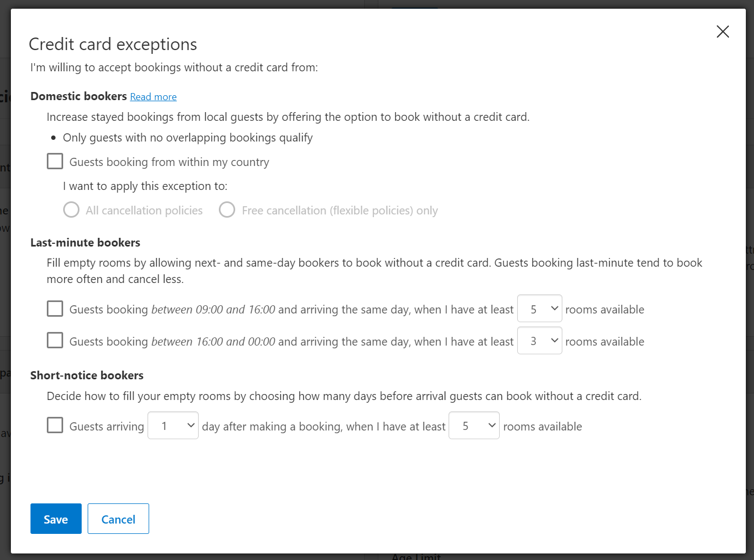The width and height of the screenshot is (754, 560).
Task: Enable guests booking from within my country
Action: pyautogui.click(x=55, y=161)
